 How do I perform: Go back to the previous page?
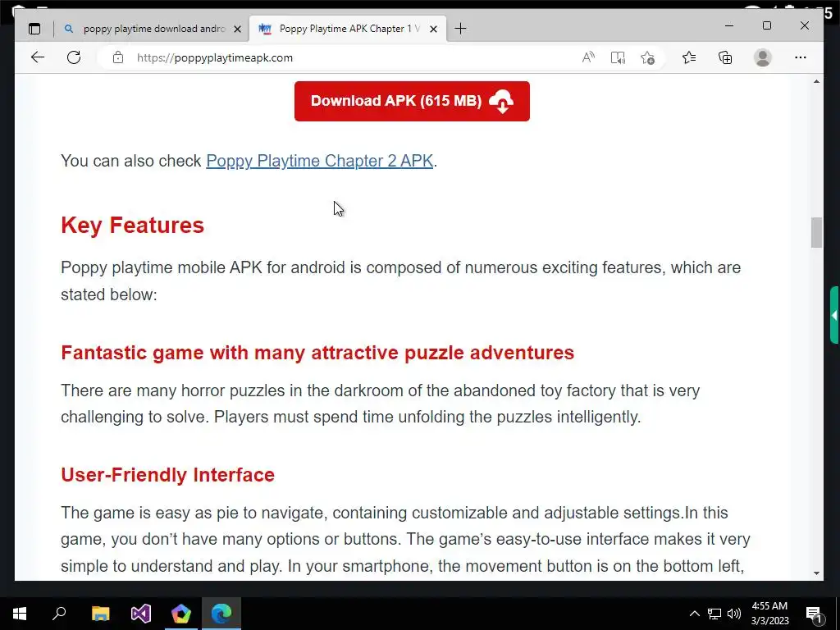[x=38, y=57]
